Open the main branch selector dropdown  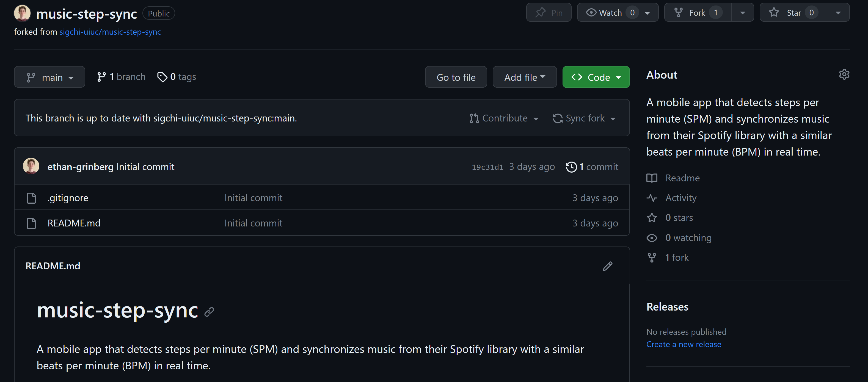pos(49,77)
